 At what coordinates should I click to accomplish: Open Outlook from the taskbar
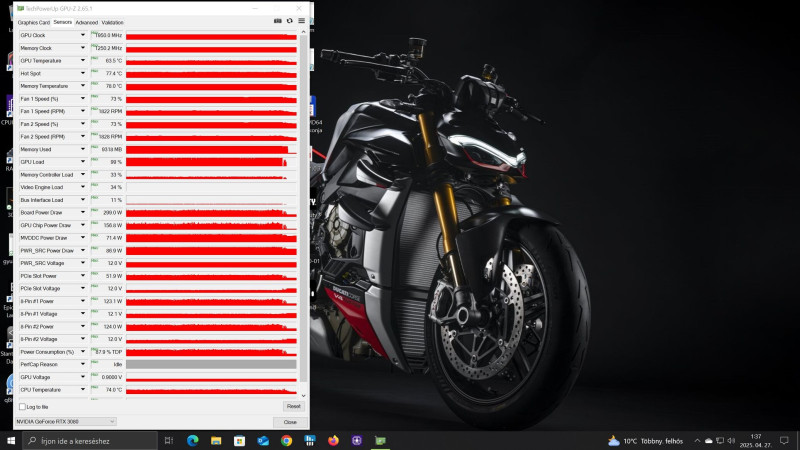click(263, 440)
